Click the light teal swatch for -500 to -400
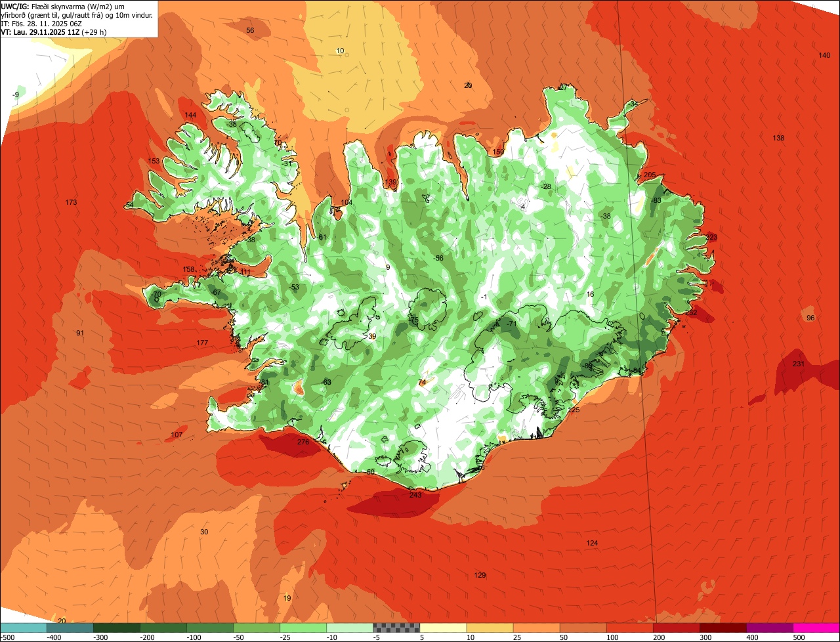This screenshot has height=642, width=840. click(23, 628)
